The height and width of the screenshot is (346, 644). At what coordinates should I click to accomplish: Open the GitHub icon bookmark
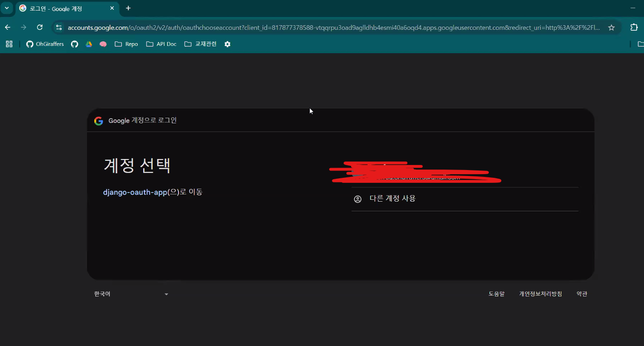[75, 44]
